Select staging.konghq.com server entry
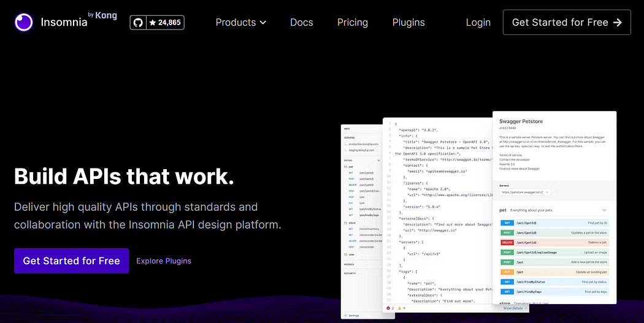The height and width of the screenshot is (323, 644). coord(359,150)
